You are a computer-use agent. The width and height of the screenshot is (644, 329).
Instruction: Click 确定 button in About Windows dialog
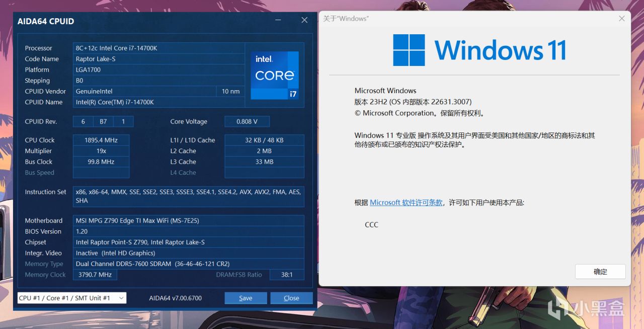coord(600,272)
